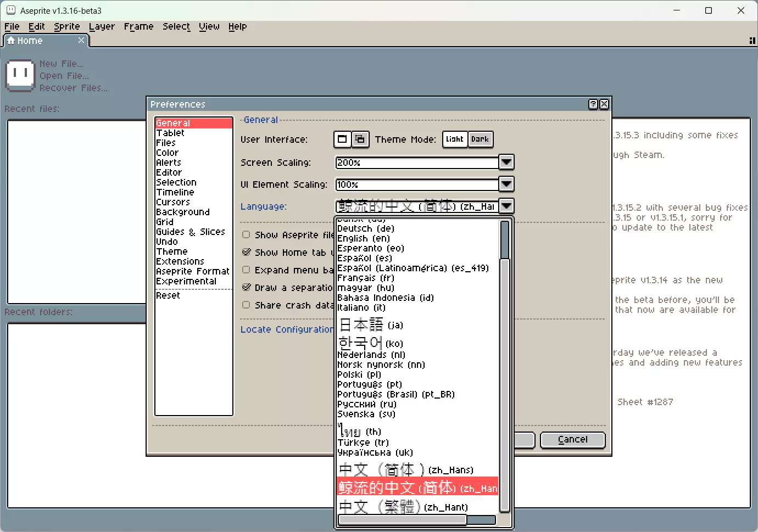
Task: Close the Preferences dialog with X icon
Action: [x=604, y=104]
